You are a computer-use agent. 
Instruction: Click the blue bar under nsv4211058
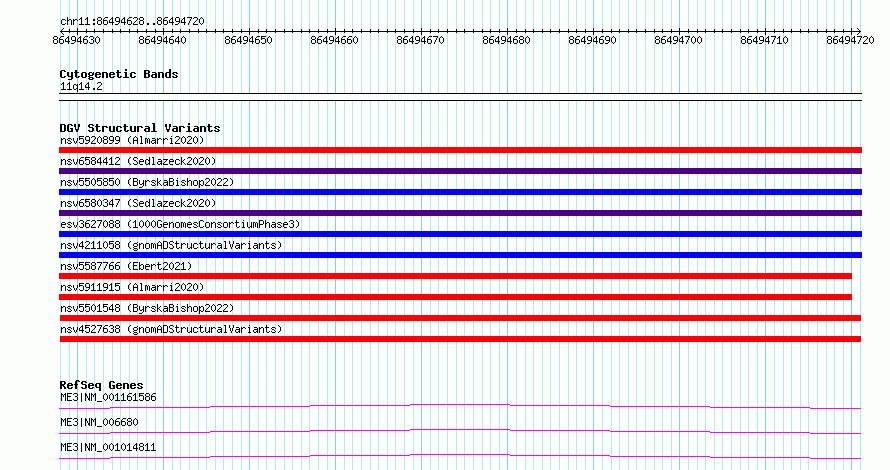point(460,255)
